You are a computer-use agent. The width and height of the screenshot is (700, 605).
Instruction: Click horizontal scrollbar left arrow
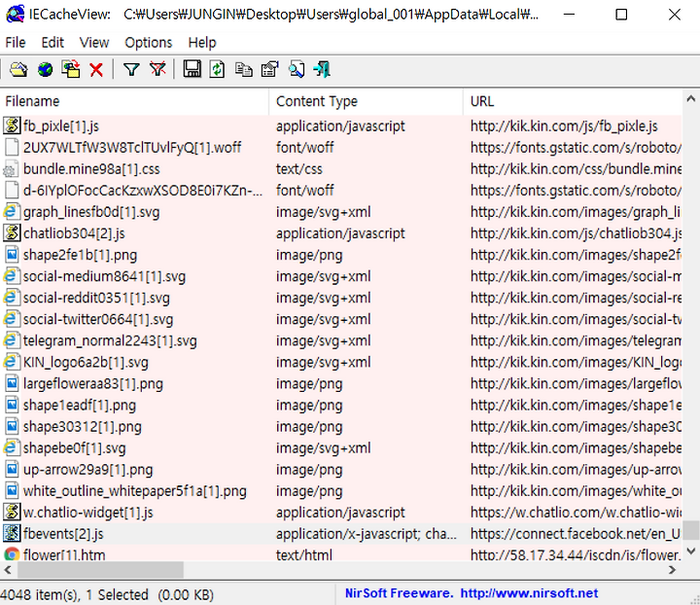tap(8, 570)
